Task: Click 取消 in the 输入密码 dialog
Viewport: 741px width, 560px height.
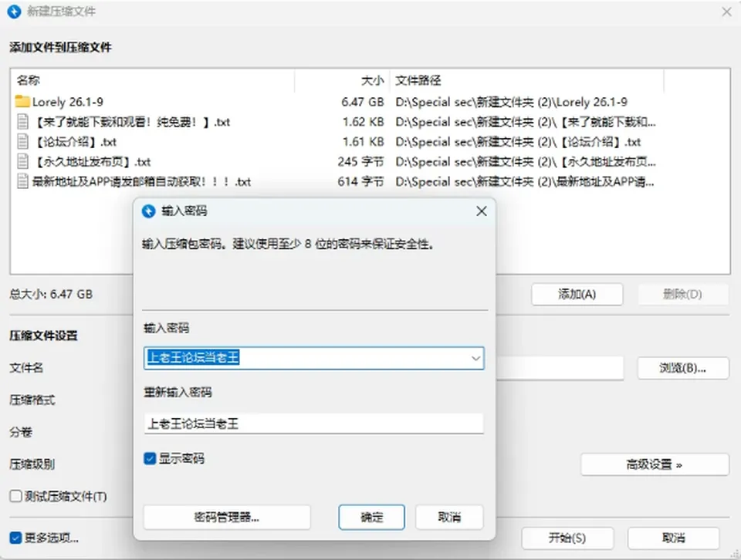Action: (x=449, y=517)
